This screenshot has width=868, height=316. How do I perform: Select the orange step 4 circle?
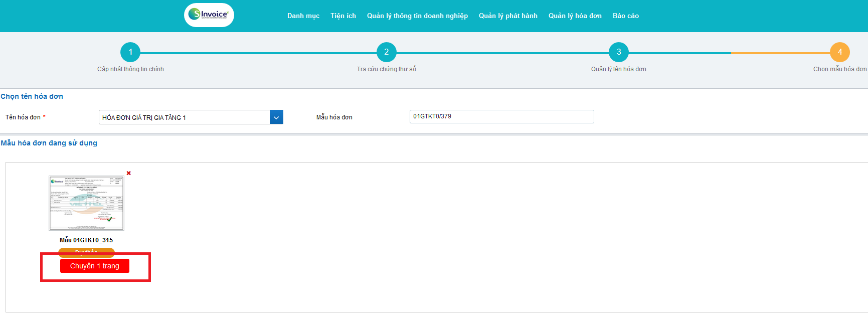pyautogui.click(x=839, y=52)
